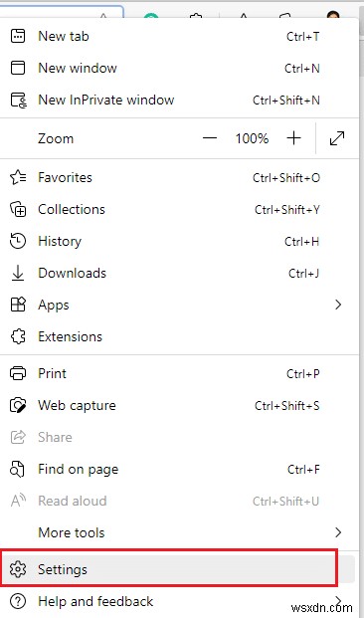Click the Ctrl+Shift+Y shortcut text

coord(286,209)
